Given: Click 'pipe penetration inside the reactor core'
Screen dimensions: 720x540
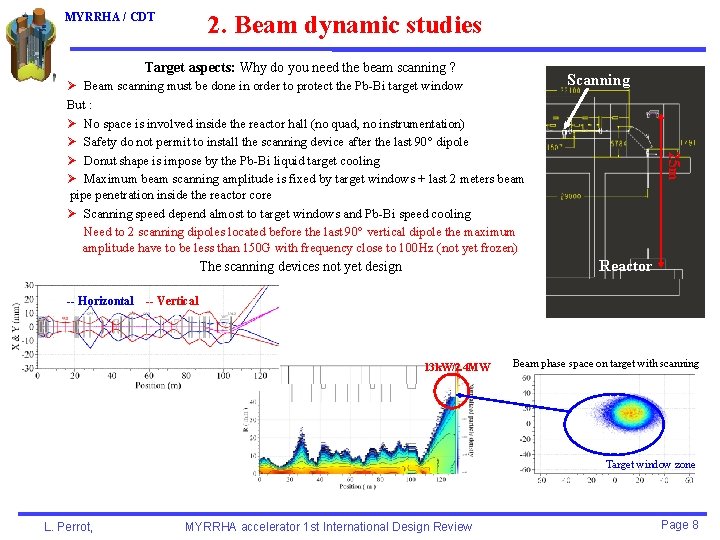Looking at the screenshot, I should (170, 195).
